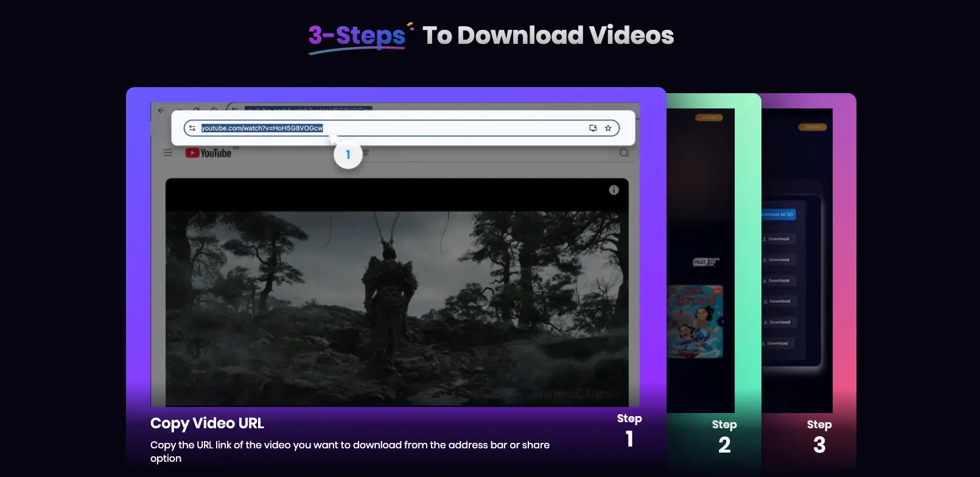Click the site settings icon in address bar
The width and height of the screenshot is (980, 477).
pyautogui.click(x=192, y=128)
